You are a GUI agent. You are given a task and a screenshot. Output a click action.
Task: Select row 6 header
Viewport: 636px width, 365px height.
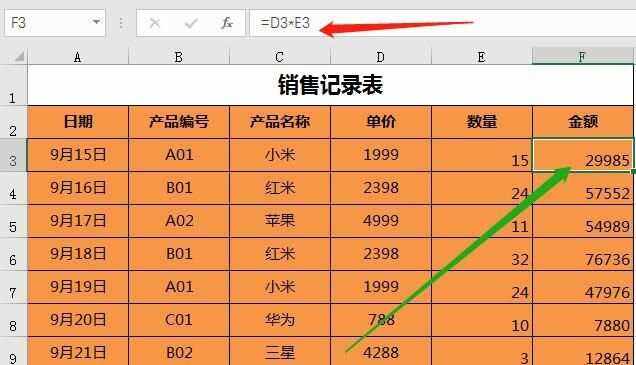pos(13,254)
